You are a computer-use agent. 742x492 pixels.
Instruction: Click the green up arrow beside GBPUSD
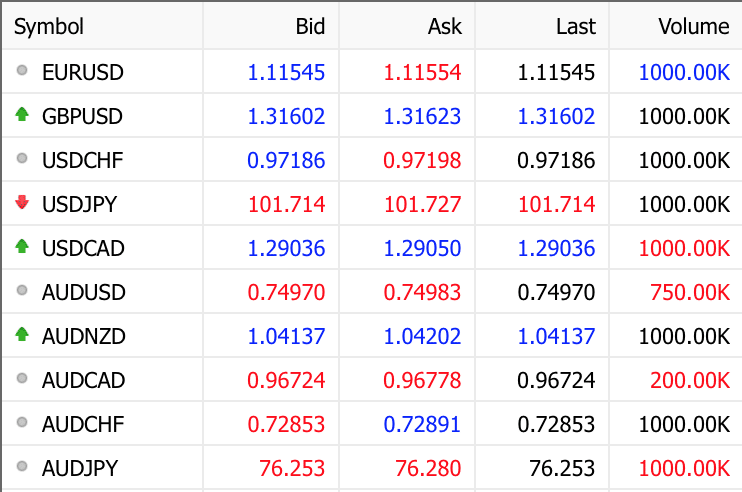pyautogui.click(x=22, y=116)
